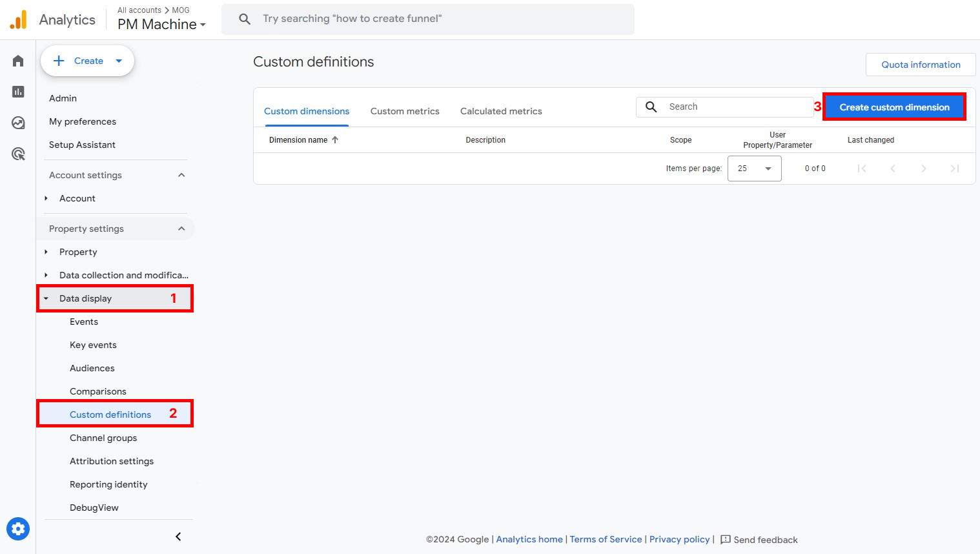980x554 pixels.
Task: Select Reporting identity in the sidebar
Action: click(x=108, y=484)
